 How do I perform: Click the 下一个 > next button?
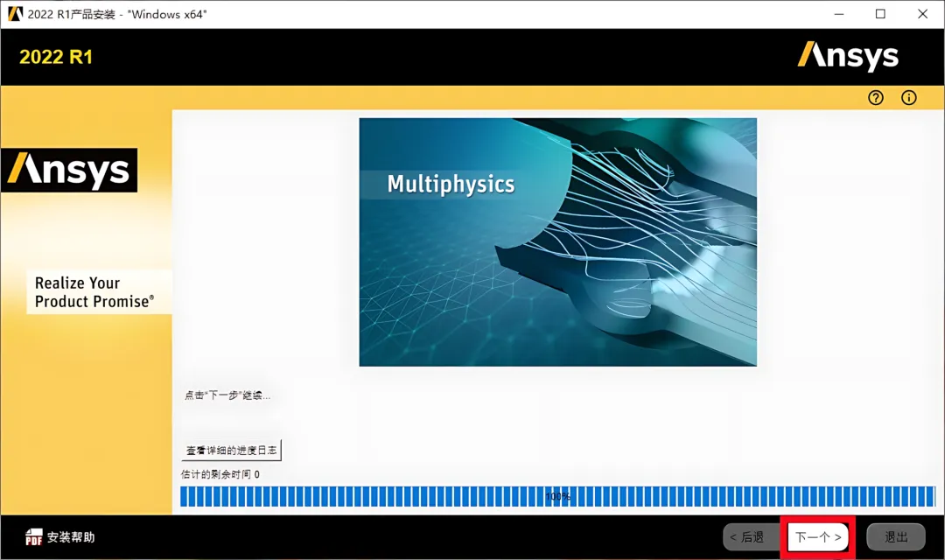(818, 536)
